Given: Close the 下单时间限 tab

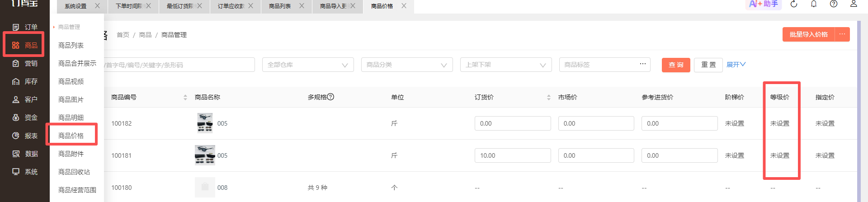Looking at the screenshot, I should (148, 6).
